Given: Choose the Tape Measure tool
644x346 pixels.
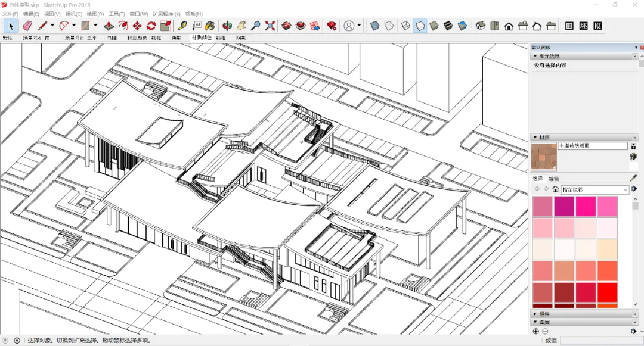Looking at the screenshot, I should pyautogui.click(x=182, y=26).
